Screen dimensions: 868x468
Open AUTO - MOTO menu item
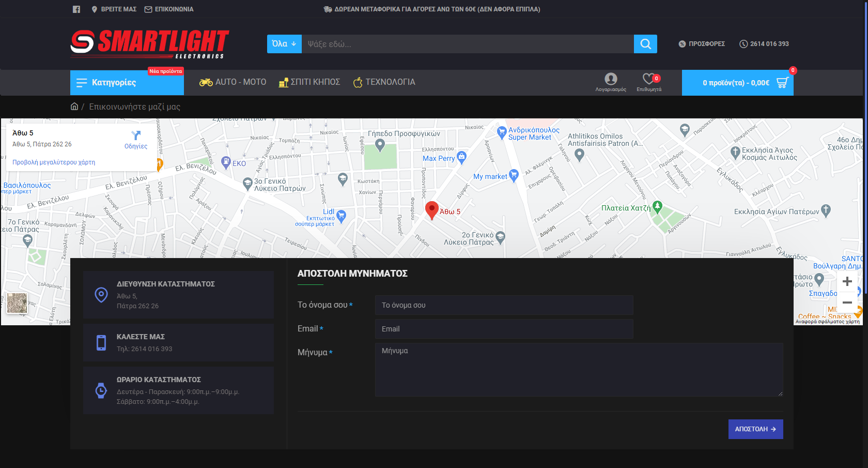233,82
